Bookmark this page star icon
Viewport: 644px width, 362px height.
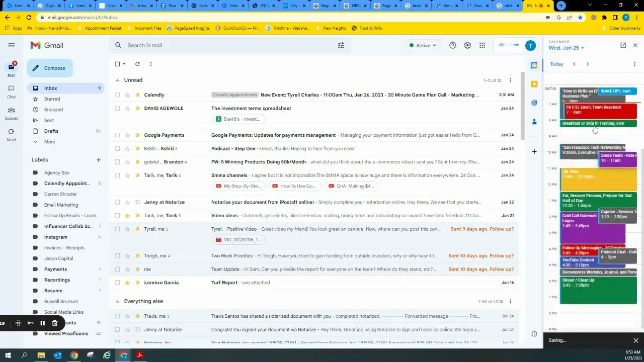pos(580,17)
